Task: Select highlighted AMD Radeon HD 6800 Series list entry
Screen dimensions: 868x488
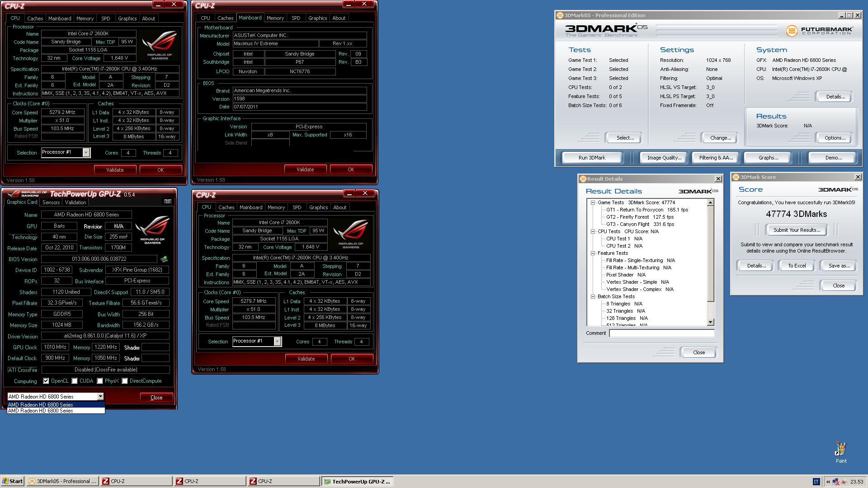Action: (56, 405)
